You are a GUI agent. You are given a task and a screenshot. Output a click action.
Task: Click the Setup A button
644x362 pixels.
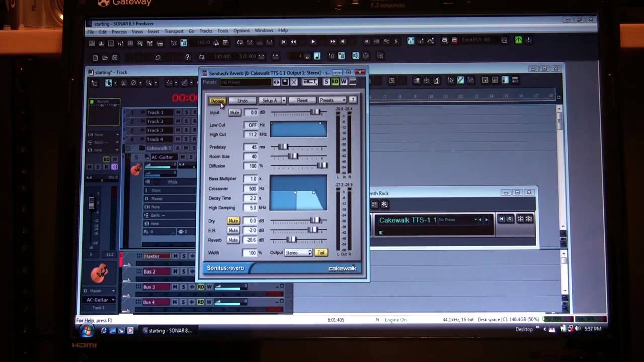pyautogui.click(x=269, y=101)
